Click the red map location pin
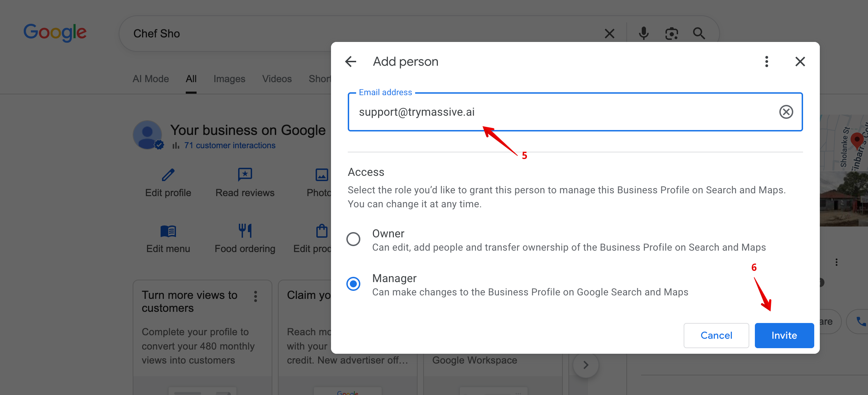Viewport: 868px width, 395px height. [857, 141]
